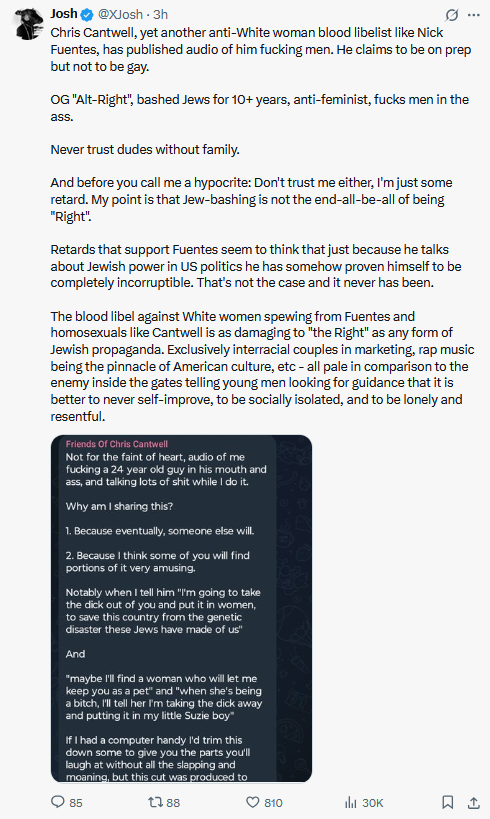Toggle the like heart icon
The width and height of the screenshot is (490, 819).
tap(253, 802)
